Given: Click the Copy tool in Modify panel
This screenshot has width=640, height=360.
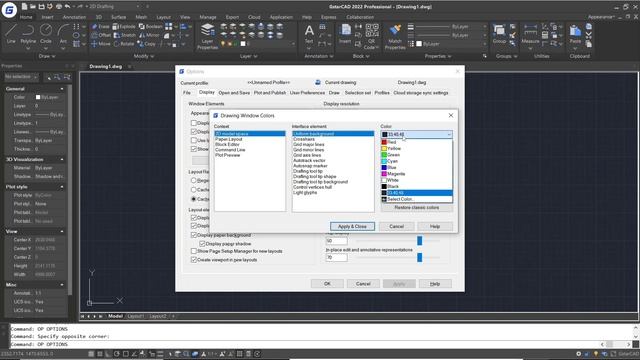Looking at the screenshot, I should coord(147,44).
